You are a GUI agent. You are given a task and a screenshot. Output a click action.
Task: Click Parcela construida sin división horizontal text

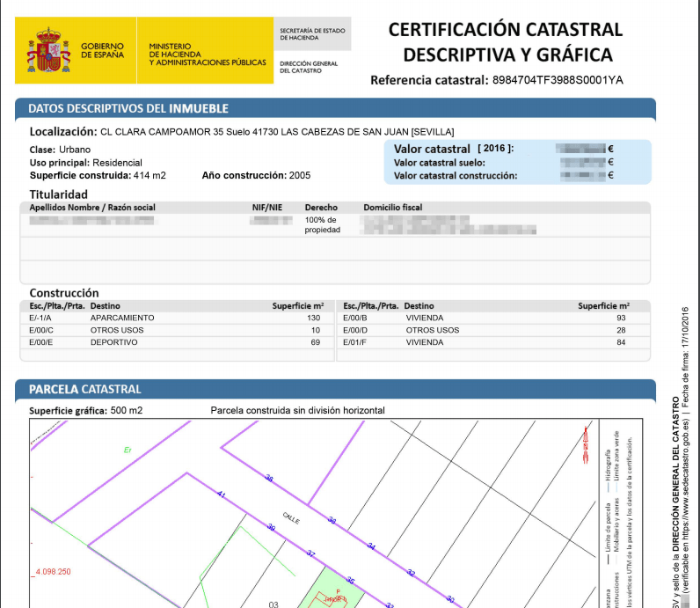[x=297, y=410]
